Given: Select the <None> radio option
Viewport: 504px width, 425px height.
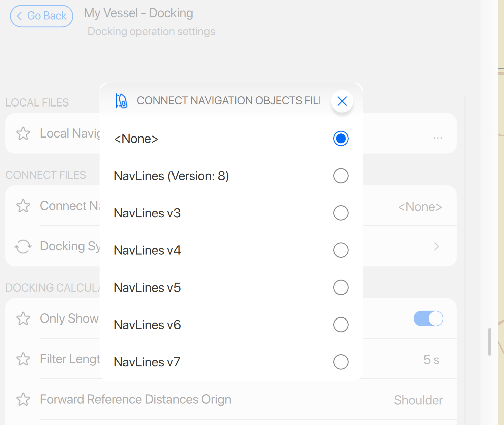Looking at the screenshot, I should (341, 139).
